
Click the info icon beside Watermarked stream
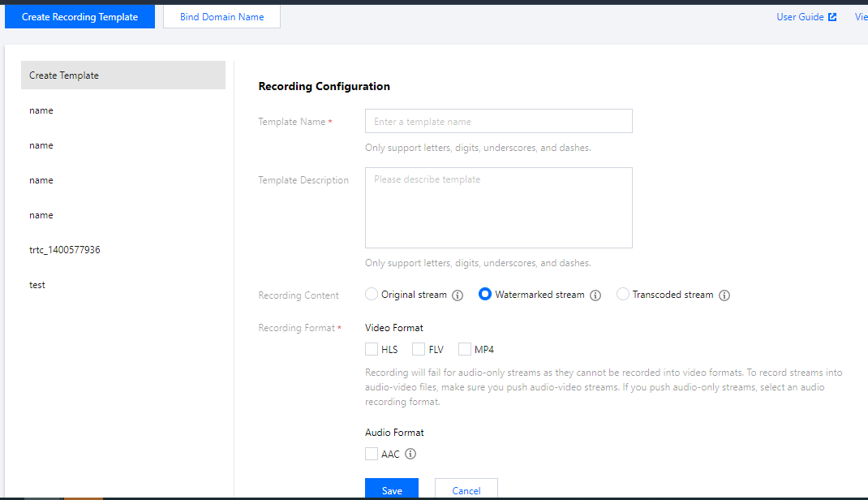(x=595, y=295)
